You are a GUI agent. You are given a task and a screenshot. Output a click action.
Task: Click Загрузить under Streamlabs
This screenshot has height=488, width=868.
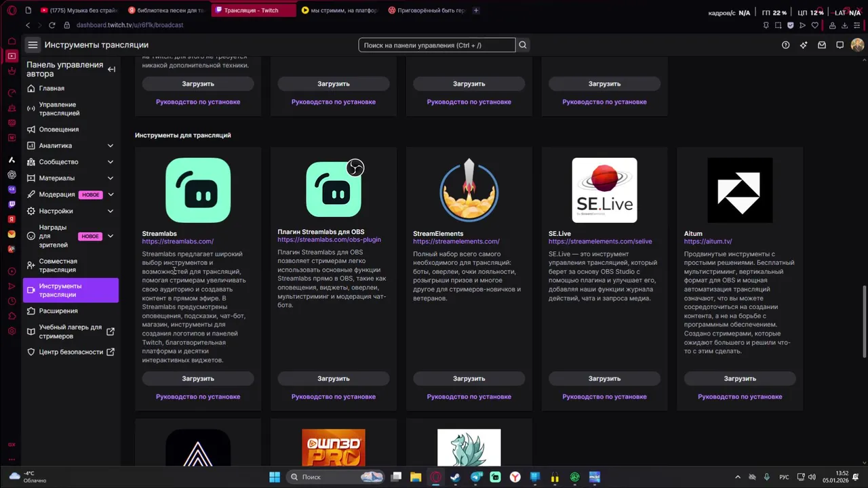click(x=198, y=379)
